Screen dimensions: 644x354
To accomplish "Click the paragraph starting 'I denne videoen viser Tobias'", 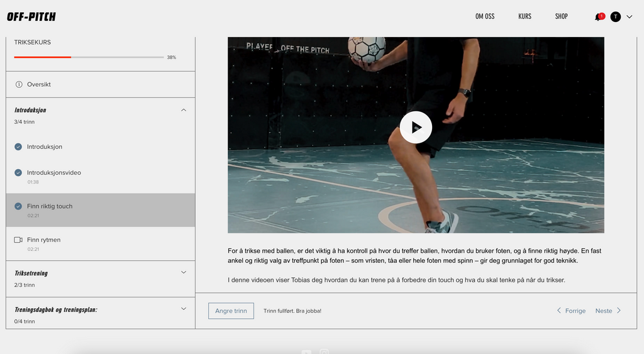I will click(396, 280).
